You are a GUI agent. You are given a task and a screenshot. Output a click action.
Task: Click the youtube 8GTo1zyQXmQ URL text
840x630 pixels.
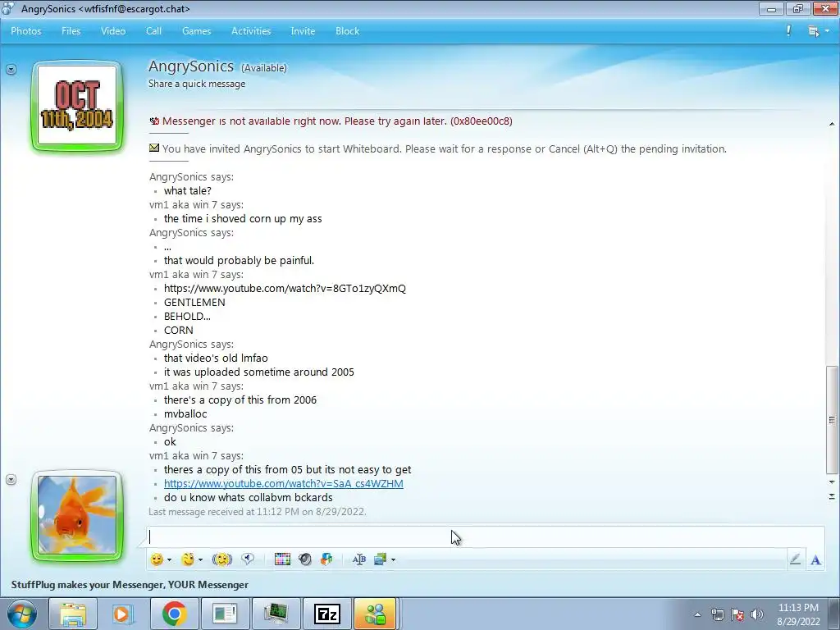click(285, 288)
